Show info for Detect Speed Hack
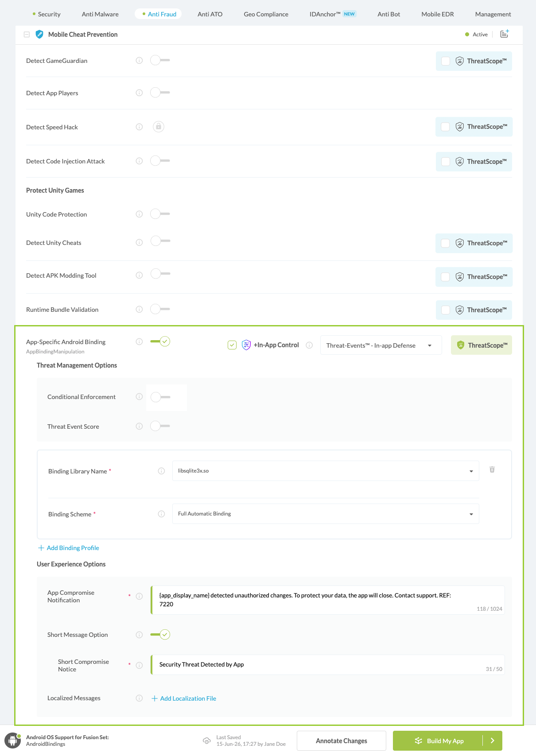The width and height of the screenshot is (536, 756). (139, 127)
